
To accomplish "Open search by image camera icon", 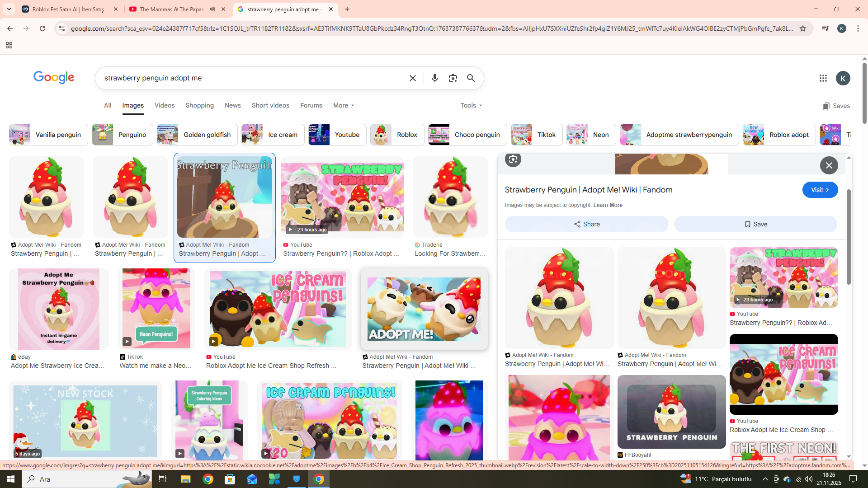I will click(453, 78).
